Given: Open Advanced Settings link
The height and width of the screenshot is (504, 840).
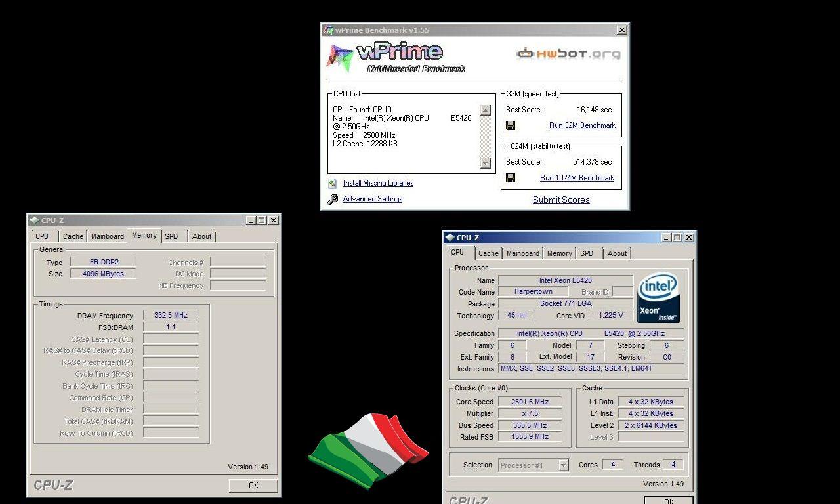Looking at the screenshot, I should (x=372, y=199).
